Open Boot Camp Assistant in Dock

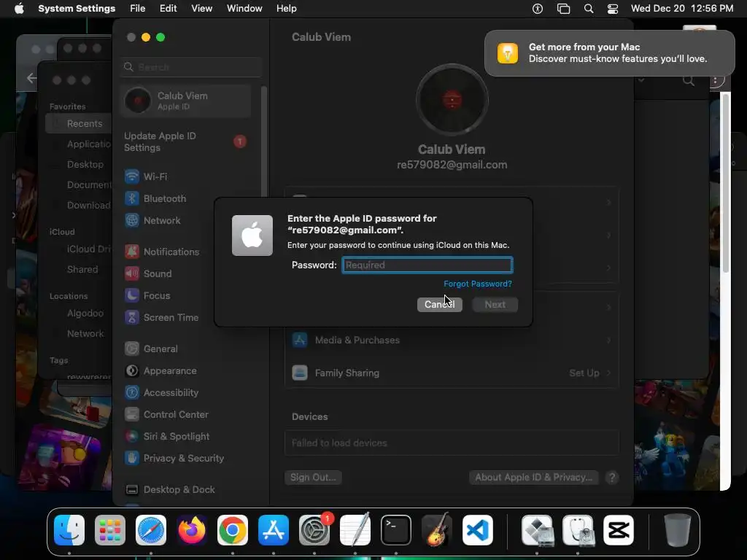(537, 530)
